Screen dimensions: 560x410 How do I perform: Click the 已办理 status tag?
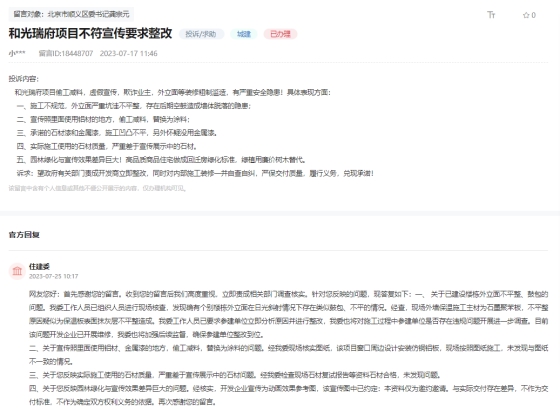[x=280, y=34]
